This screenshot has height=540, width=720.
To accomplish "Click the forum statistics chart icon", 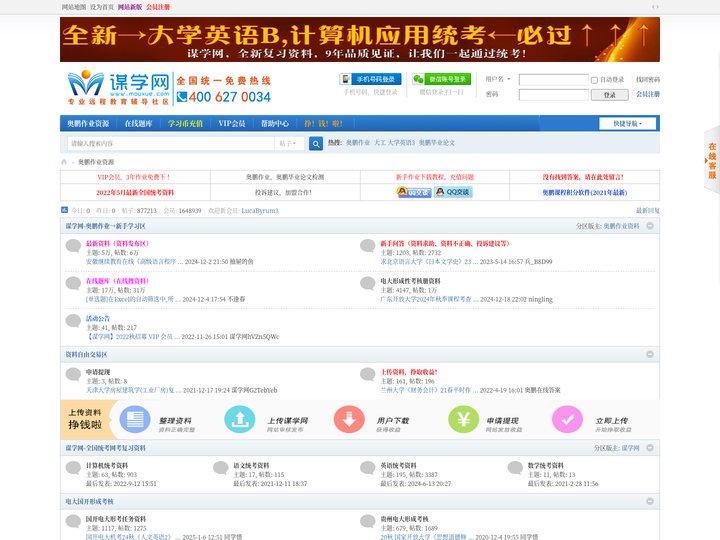I will (x=64, y=210).
